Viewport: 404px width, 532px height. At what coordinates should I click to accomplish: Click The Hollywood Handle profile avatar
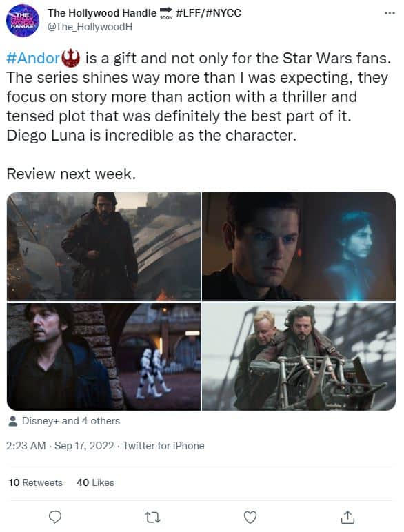(x=23, y=21)
